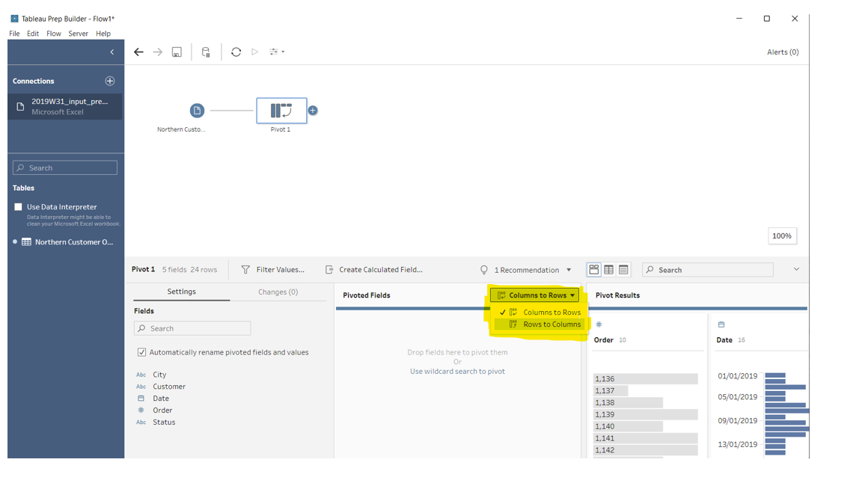Click the save flow icon
The image size is (868, 492).
177,52
